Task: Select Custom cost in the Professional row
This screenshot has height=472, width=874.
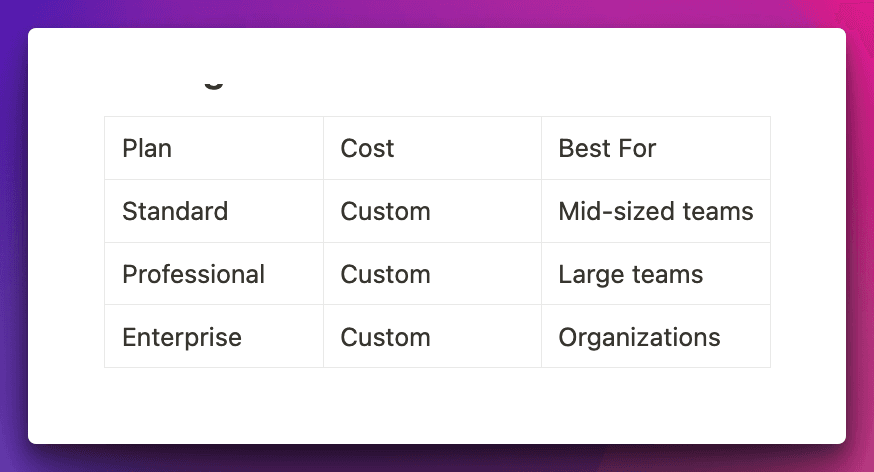Action: (x=385, y=275)
